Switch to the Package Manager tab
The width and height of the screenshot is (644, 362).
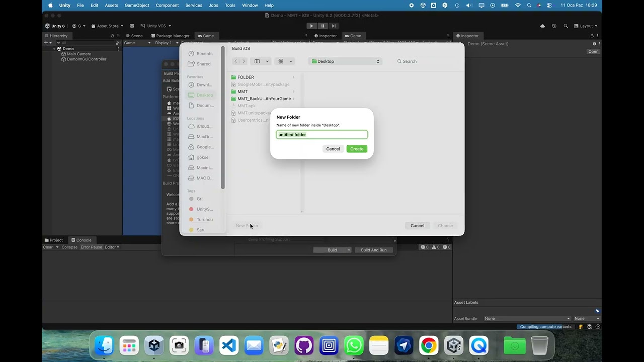[170, 36]
